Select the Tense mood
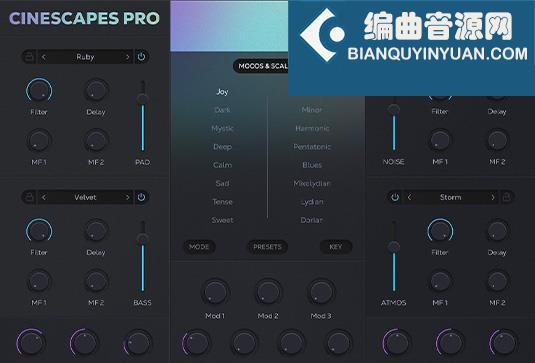535x363 pixels. pyautogui.click(x=222, y=202)
